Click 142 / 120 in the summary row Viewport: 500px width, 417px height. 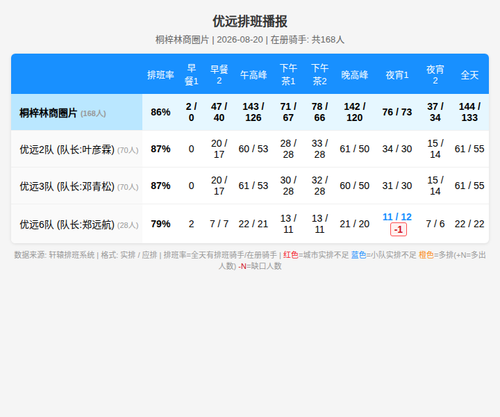click(355, 112)
